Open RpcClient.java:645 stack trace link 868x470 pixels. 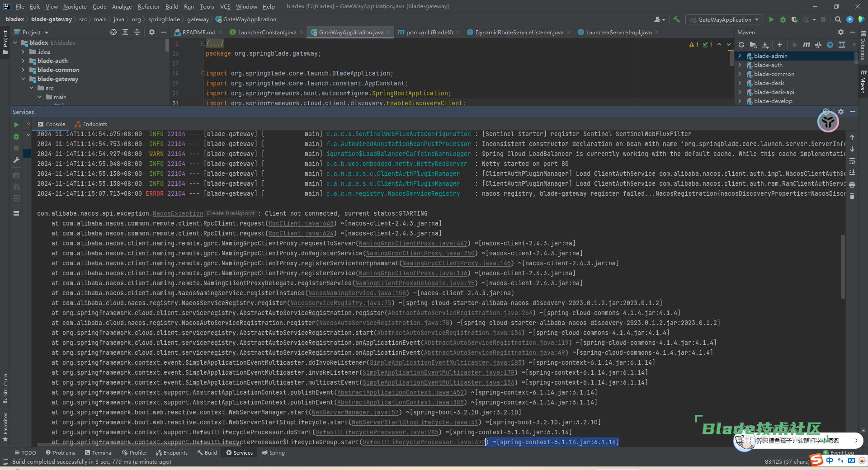click(x=301, y=224)
